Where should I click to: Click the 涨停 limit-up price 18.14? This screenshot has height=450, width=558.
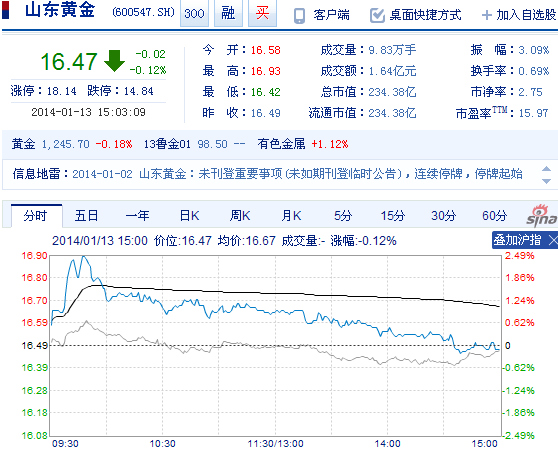(62, 91)
